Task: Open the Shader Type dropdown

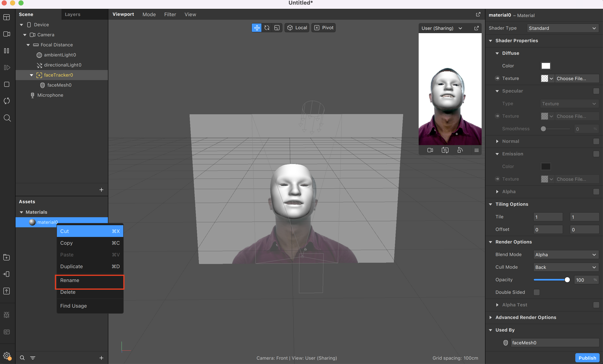Action: (x=562, y=28)
